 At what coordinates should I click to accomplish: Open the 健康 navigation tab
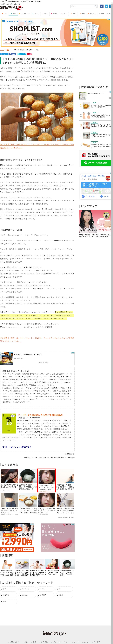pyautogui.click(x=13, y=14)
